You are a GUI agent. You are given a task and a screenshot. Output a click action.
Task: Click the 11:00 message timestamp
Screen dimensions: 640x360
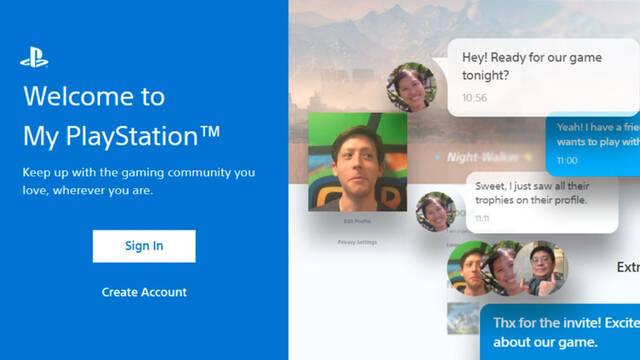tap(567, 160)
